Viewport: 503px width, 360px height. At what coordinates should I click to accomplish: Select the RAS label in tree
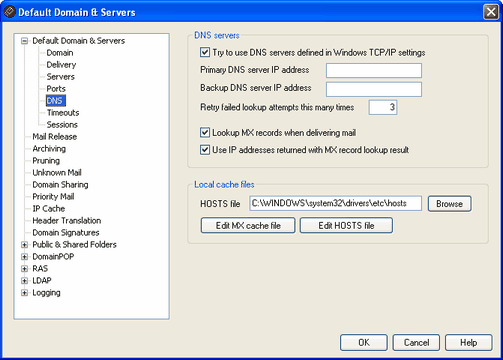click(40, 269)
